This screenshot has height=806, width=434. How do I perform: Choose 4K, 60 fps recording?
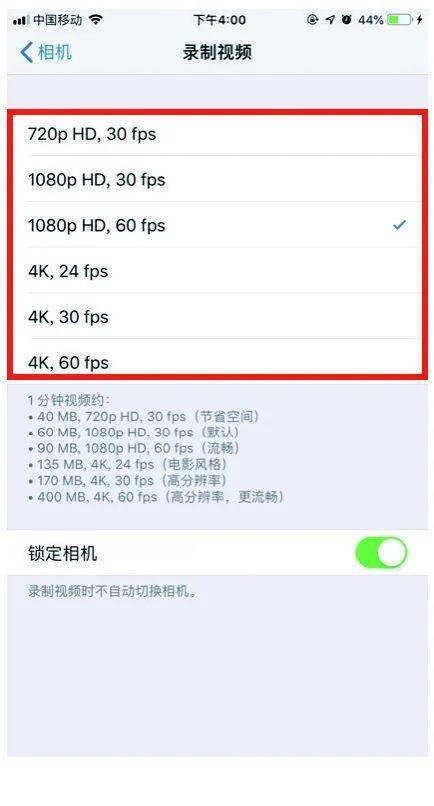216,358
